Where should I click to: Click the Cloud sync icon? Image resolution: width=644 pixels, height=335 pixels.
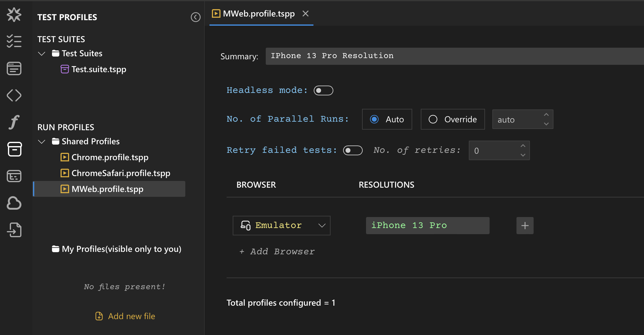(x=14, y=203)
